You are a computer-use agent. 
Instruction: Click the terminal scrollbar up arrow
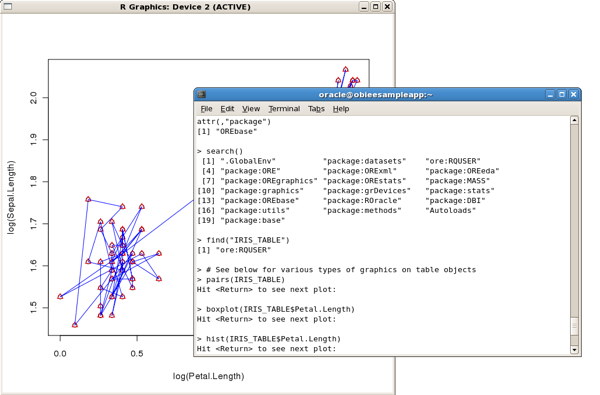point(574,121)
